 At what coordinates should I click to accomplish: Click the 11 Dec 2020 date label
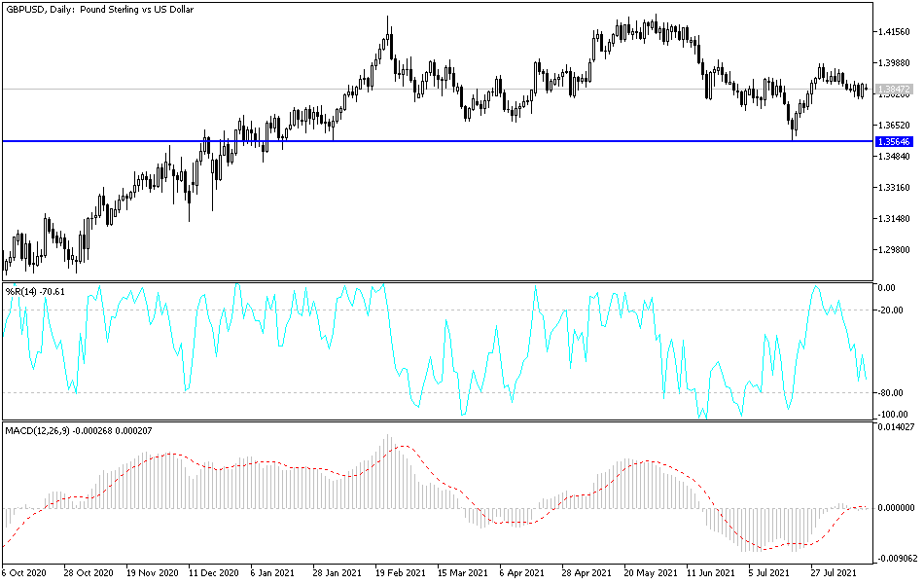point(213,572)
